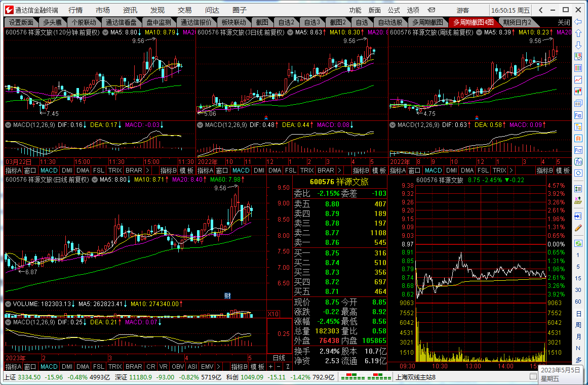Open the colored grid list icon in sidebar
This screenshot has width=588, height=385.
578,68
